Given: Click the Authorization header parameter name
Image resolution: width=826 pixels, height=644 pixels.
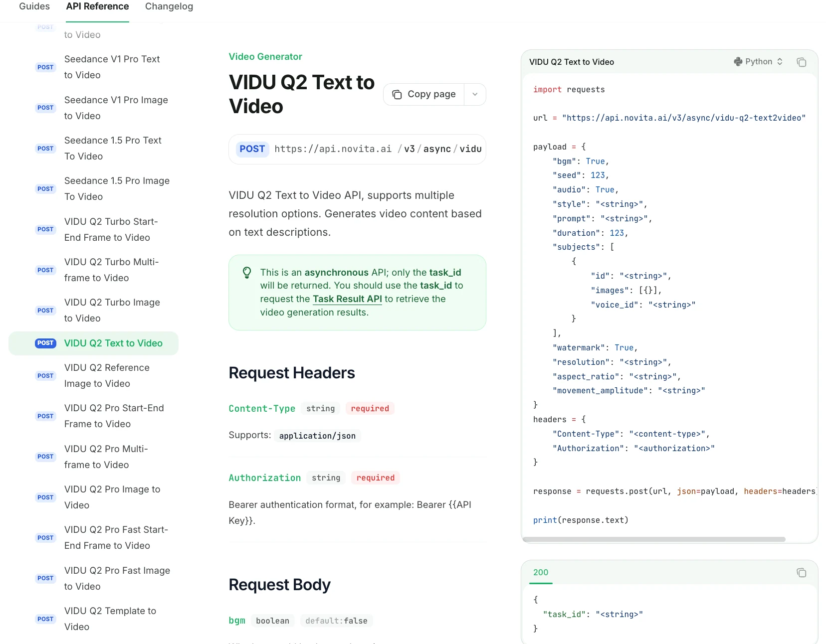Looking at the screenshot, I should 265,478.
